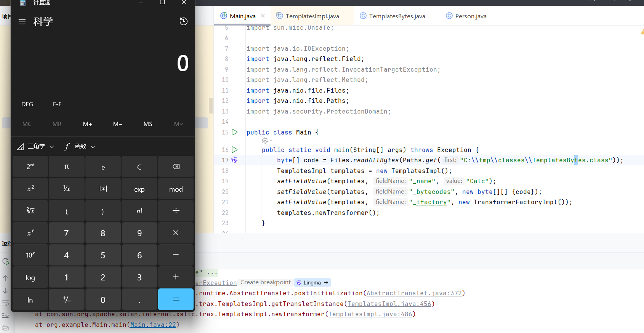The image size is (644, 333).
Task: Expand the Lingma inlay dropdown above main method
Action: [x=267, y=141]
